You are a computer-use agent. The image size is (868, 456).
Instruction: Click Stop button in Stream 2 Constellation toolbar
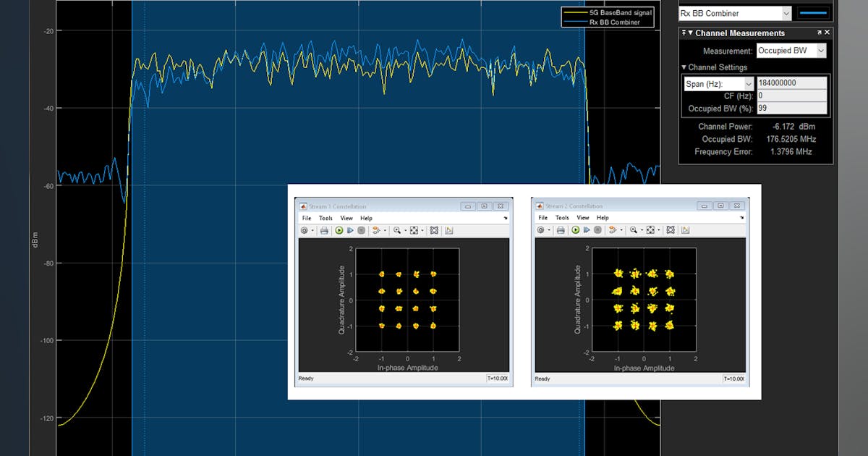[597, 230]
